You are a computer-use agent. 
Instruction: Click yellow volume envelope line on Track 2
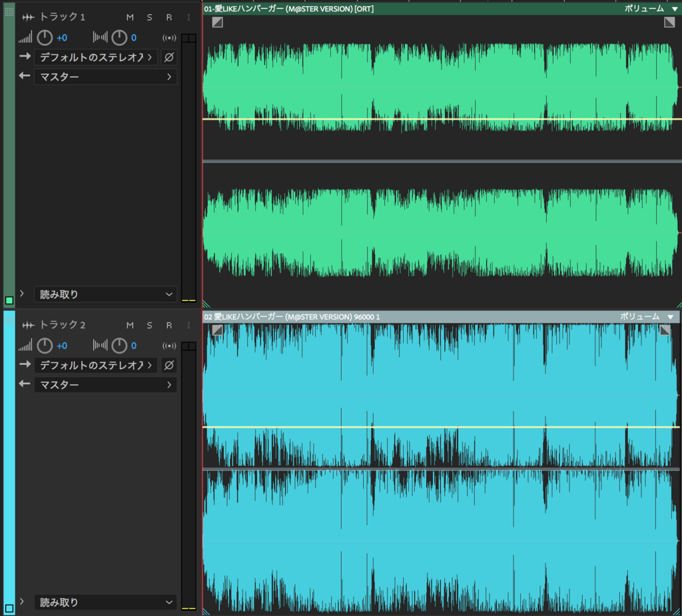(x=442, y=427)
